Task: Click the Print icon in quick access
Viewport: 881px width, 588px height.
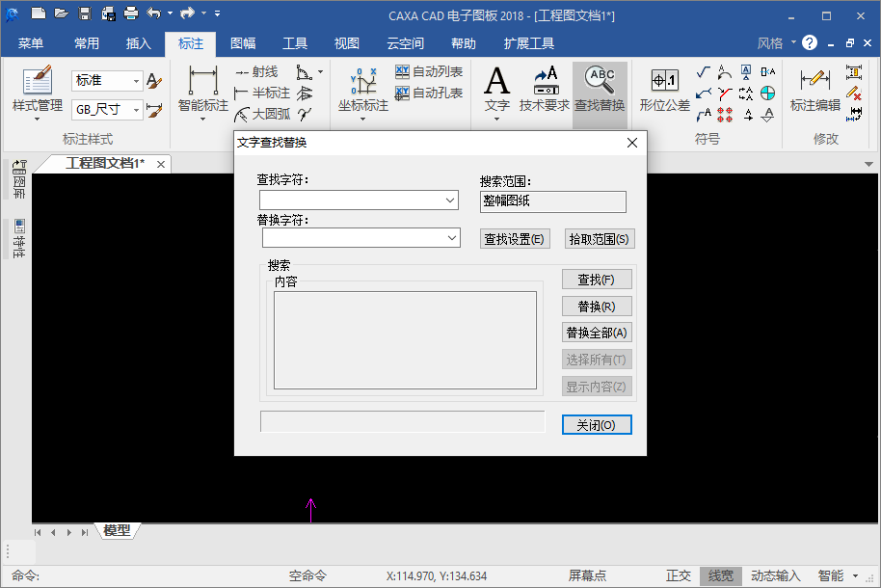Action: (131, 13)
